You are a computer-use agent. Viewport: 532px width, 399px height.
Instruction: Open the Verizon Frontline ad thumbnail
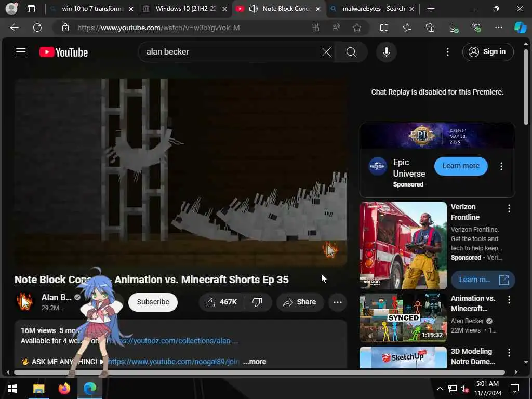(403, 246)
